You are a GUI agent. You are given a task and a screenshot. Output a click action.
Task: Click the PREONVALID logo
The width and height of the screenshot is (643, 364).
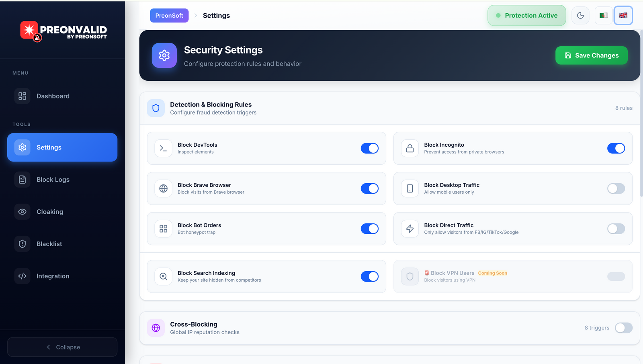point(63,31)
